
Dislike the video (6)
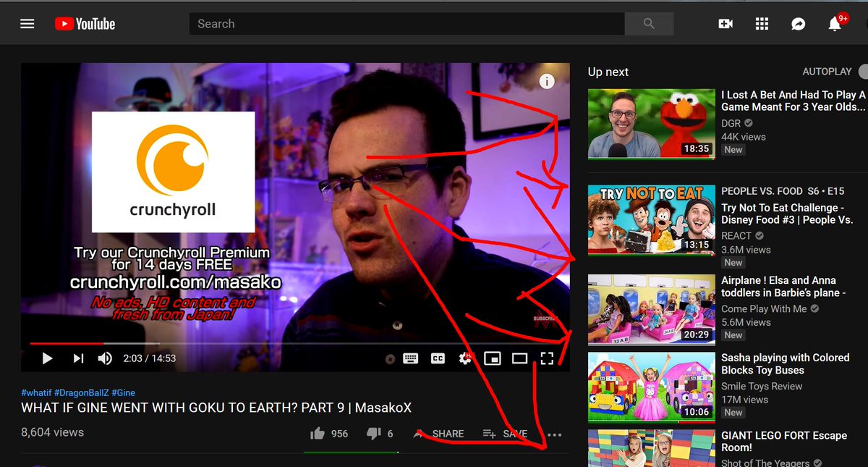(380, 434)
